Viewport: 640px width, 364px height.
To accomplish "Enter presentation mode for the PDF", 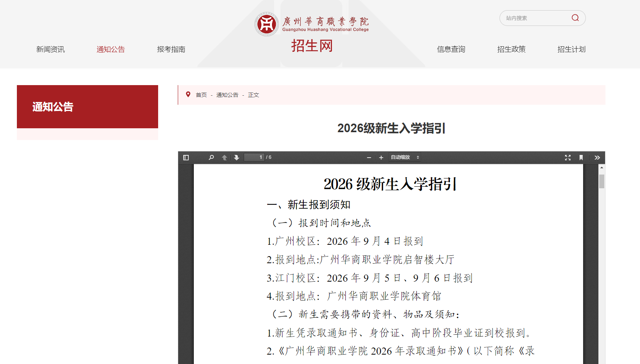I will pos(568,157).
